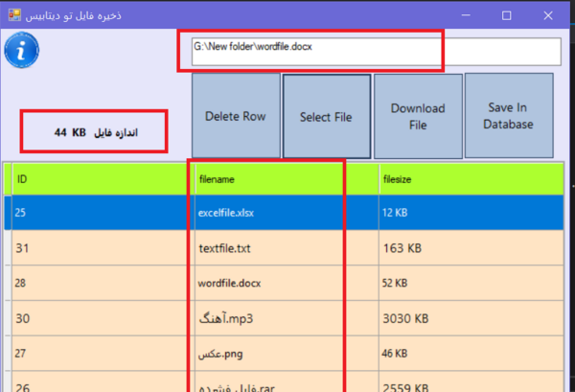This screenshot has height=392, width=575.
Task: Minimize the window
Action: [x=466, y=15]
